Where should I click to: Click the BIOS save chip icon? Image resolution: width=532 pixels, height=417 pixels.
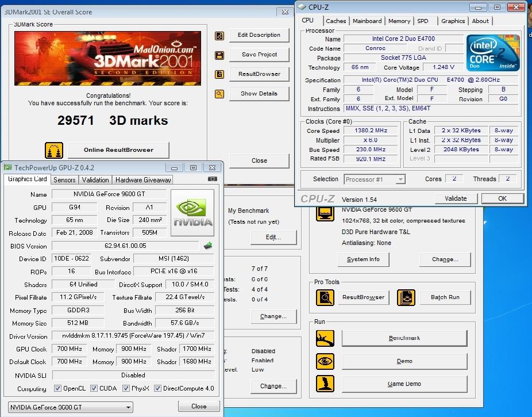click(x=208, y=246)
